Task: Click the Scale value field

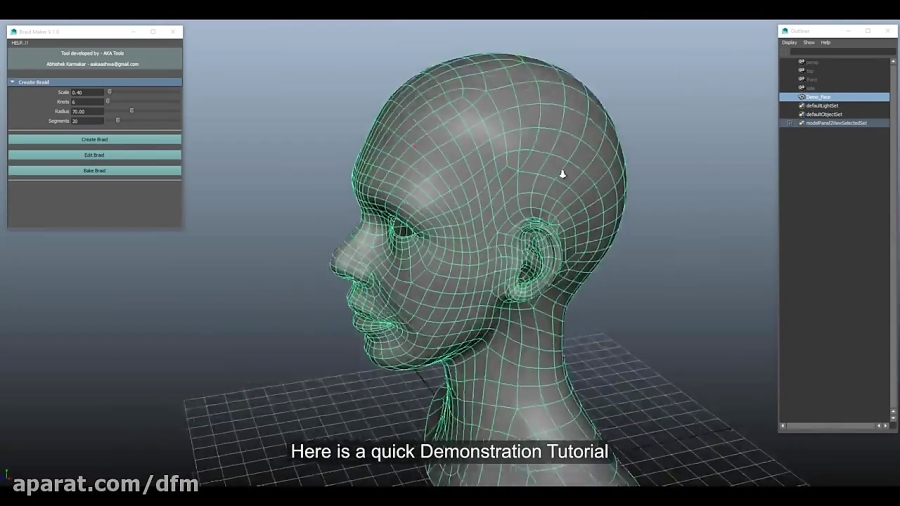Action: pyautogui.click(x=87, y=92)
